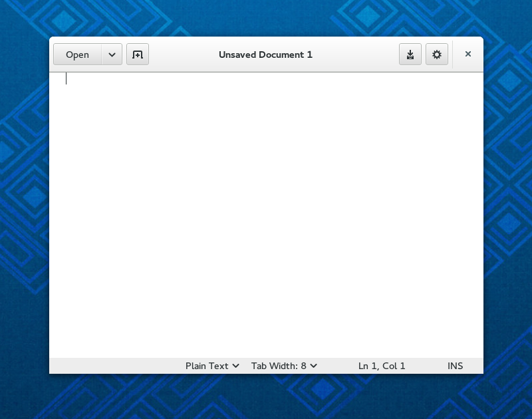Create a new document tab
532x419 pixels.
[x=138, y=55]
